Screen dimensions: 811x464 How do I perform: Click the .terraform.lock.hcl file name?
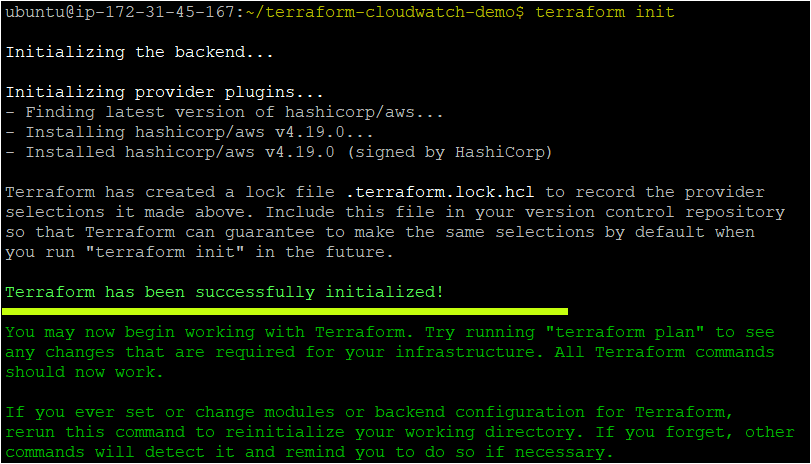click(440, 192)
